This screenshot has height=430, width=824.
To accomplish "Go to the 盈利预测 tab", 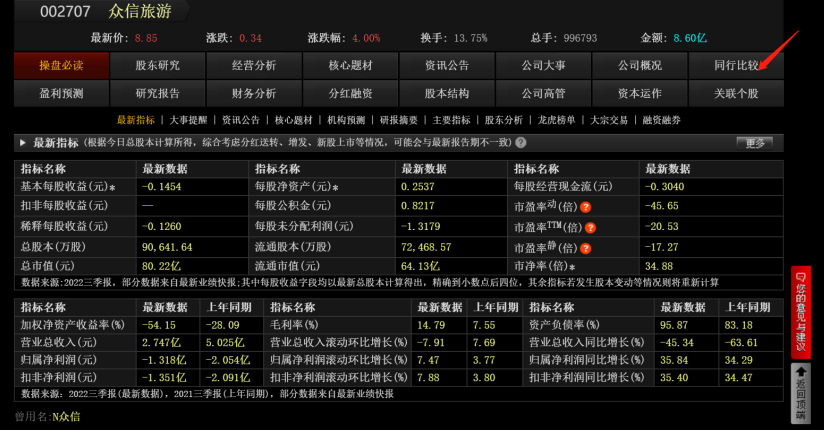I will [x=61, y=93].
